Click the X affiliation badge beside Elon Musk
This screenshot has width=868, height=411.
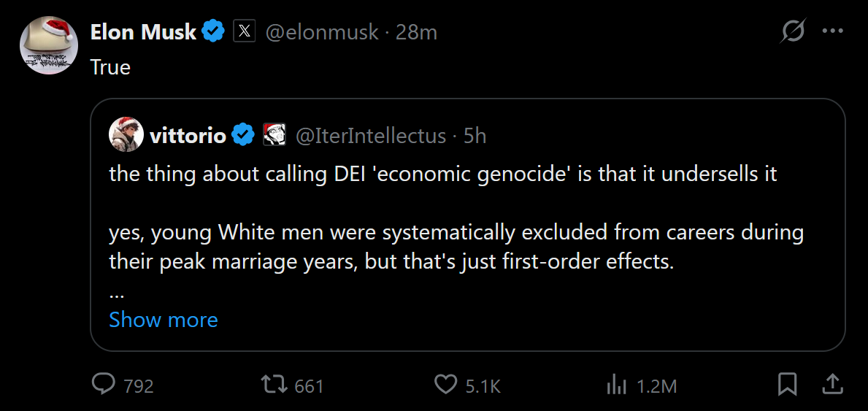pos(244,32)
